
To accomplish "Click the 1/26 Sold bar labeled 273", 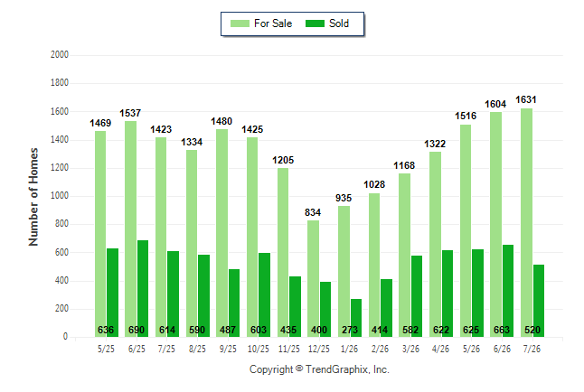I will point(356,318).
